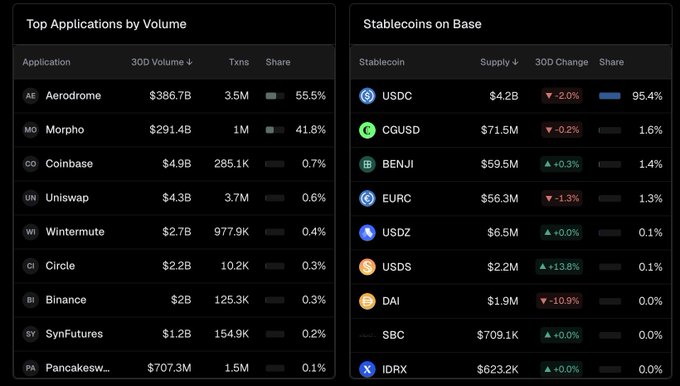Open the Coinbase application name
The width and height of the screenshot is (680, 386).
69,164
